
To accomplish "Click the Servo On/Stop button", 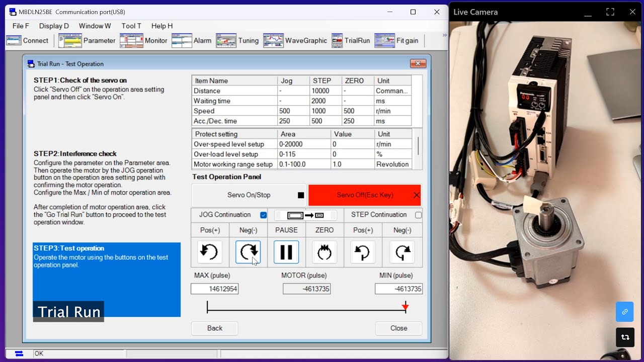I will click(x=249, y=195).
